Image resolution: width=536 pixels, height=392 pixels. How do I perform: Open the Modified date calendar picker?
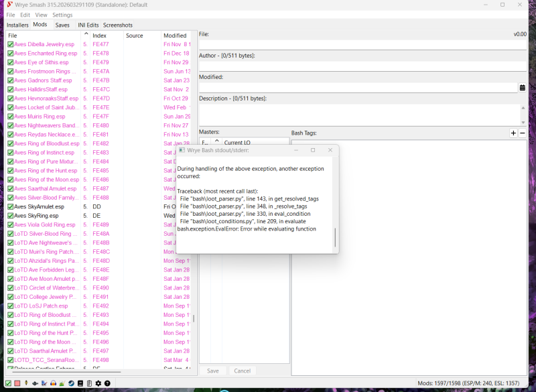point(523,88)
